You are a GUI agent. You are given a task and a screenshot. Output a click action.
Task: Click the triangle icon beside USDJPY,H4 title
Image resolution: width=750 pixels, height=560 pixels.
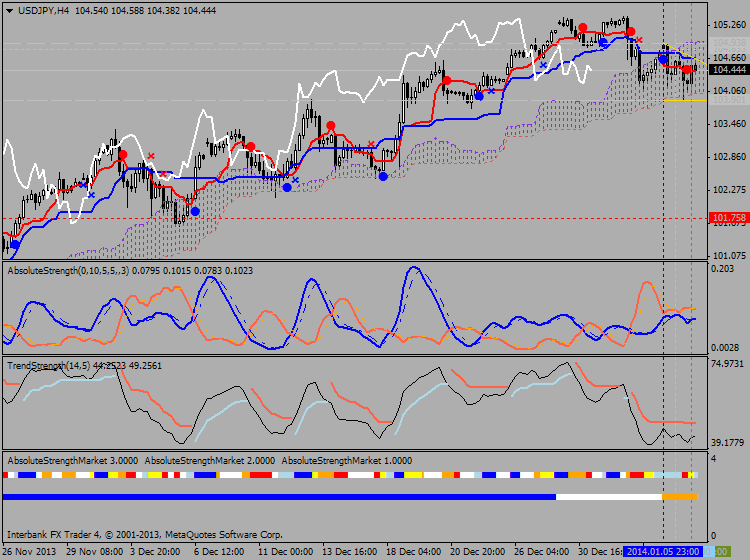(x=9, y=9)
